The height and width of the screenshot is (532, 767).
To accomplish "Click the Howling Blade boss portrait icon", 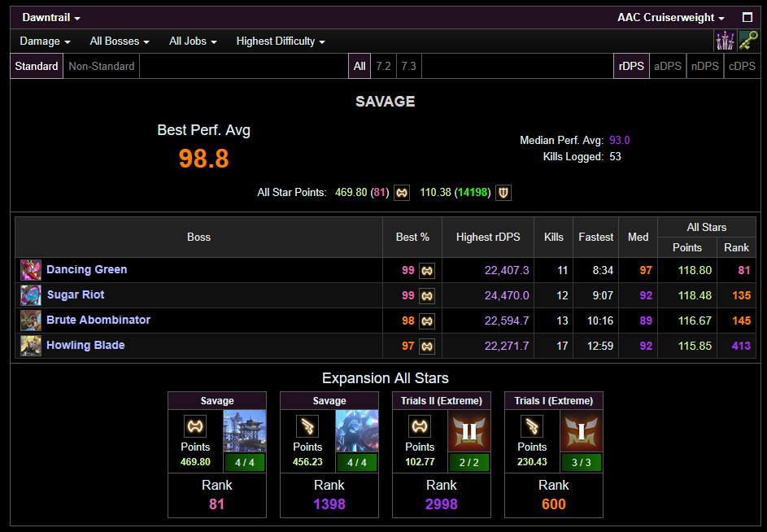I will [31, 346].
